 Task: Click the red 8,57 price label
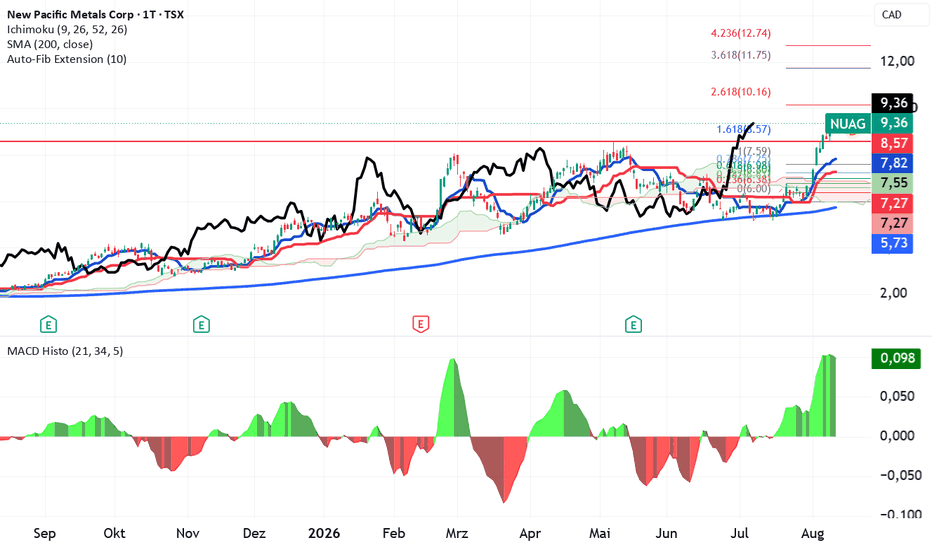click(892, 143)
